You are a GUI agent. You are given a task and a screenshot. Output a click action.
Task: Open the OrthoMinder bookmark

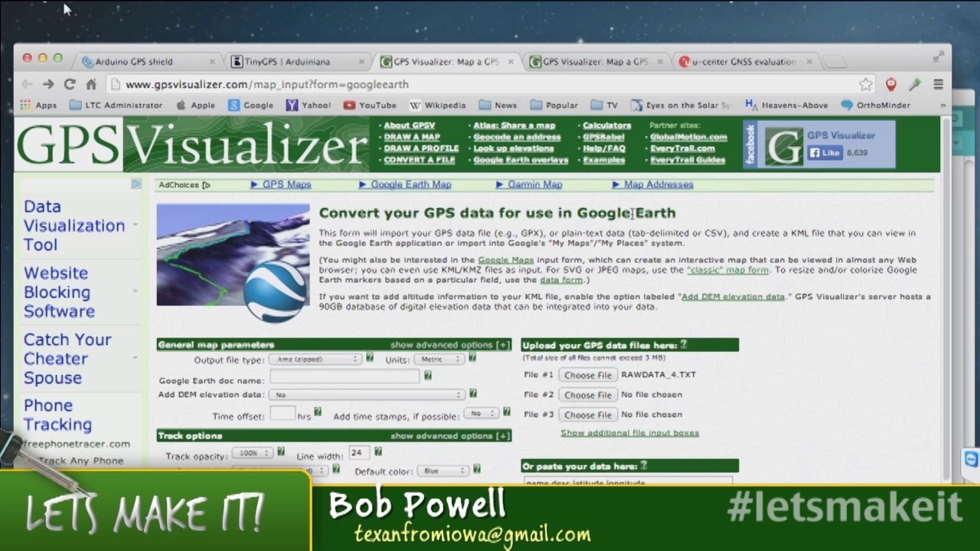[x=875, y=105]
